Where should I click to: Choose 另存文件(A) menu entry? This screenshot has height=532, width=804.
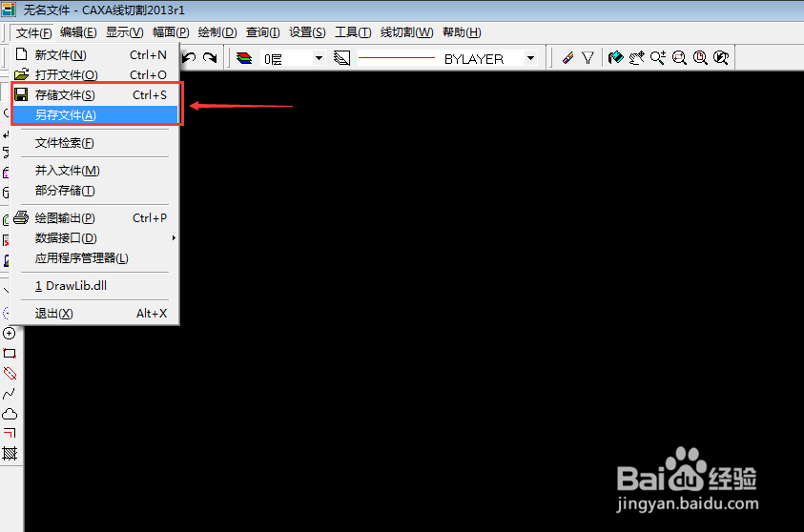pyautogui.click(x=94, y=114)
